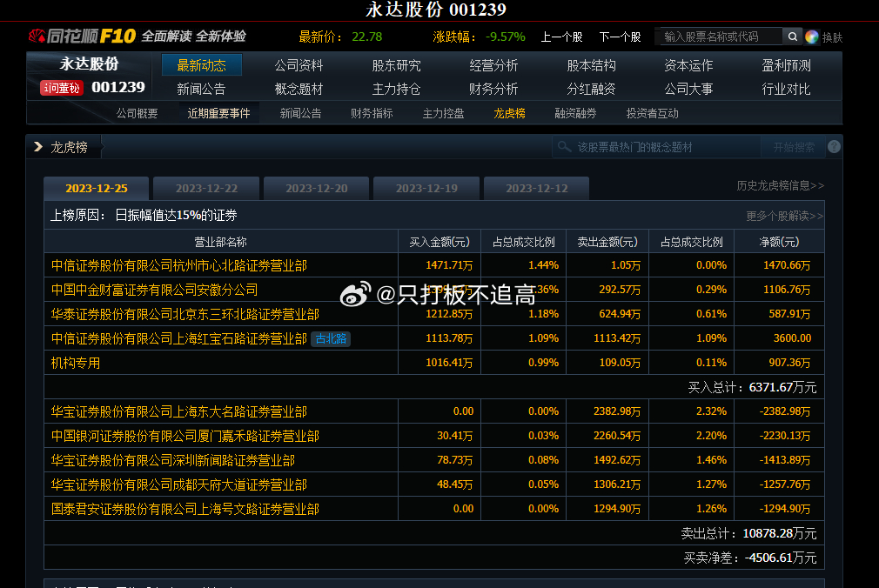Click the search magnifier icon
The height and width of the screenshot is (588, 879).
pos(792,37)
